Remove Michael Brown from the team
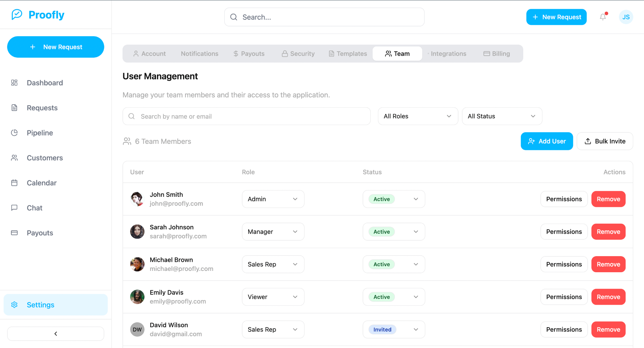 [x=608, y=264]
